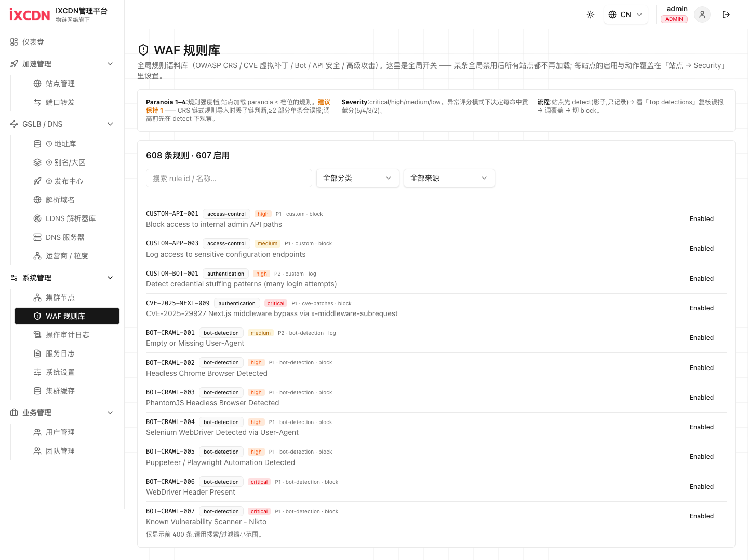Click rule ID CUSTOM-API-001
Screen dimensions: 748x560
click(x=172, y=214)
